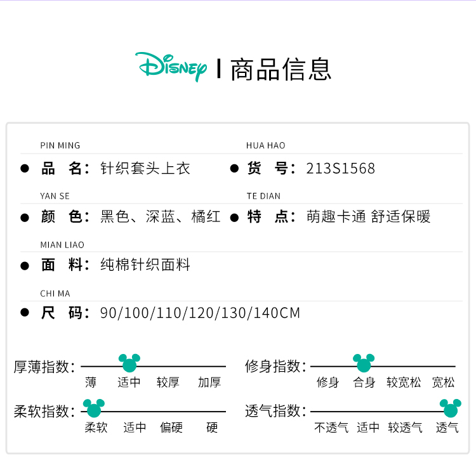476x458 pixels.
Task: Click the Mickey marker on 透气指数 scale
Action: (x=451, y=408)
